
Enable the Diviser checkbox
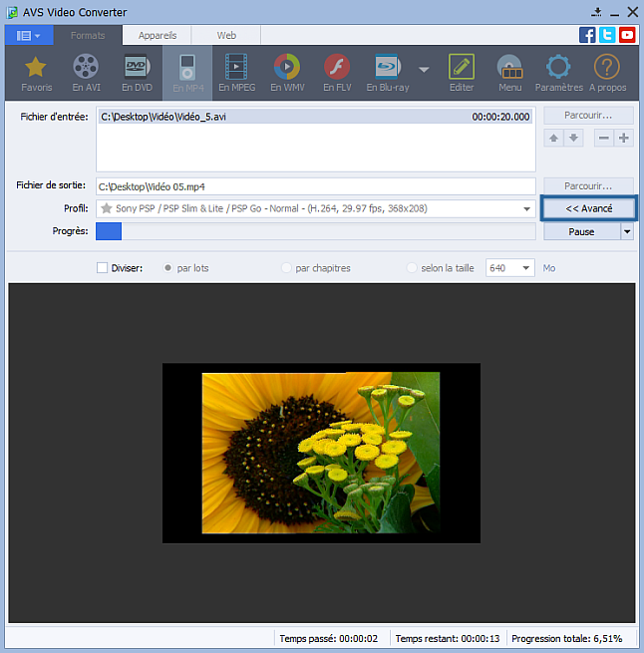[x=102, y=268]
